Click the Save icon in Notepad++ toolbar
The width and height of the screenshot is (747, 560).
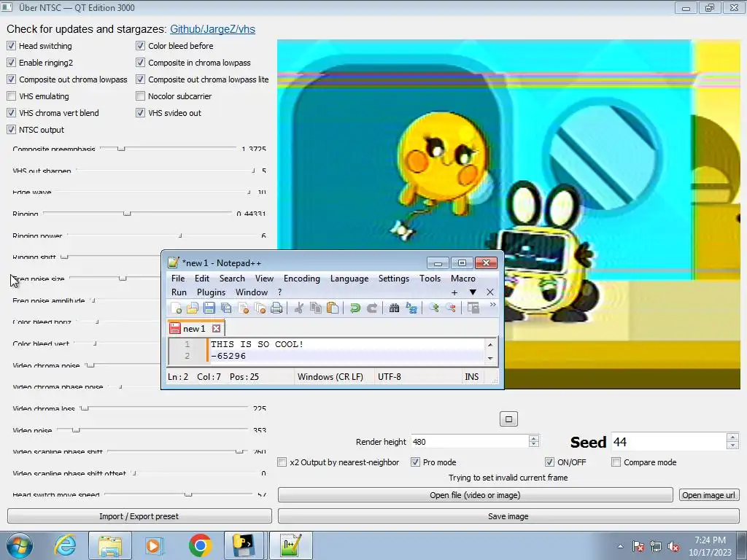tap(209, 308)
